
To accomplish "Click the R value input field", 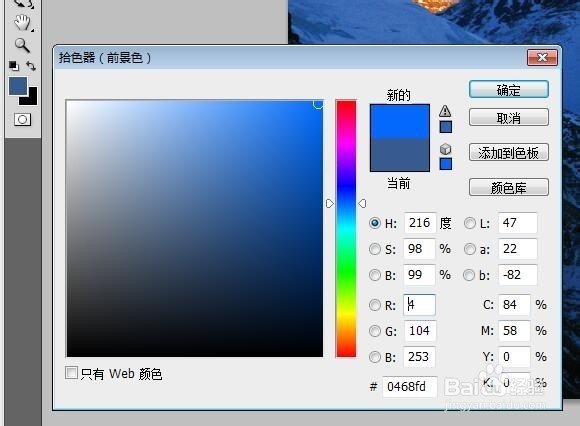I will tap(419, 305).
